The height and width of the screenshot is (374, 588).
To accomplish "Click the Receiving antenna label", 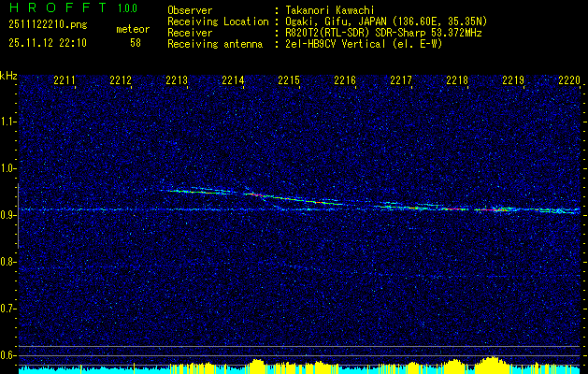I will tap(215, 44).
